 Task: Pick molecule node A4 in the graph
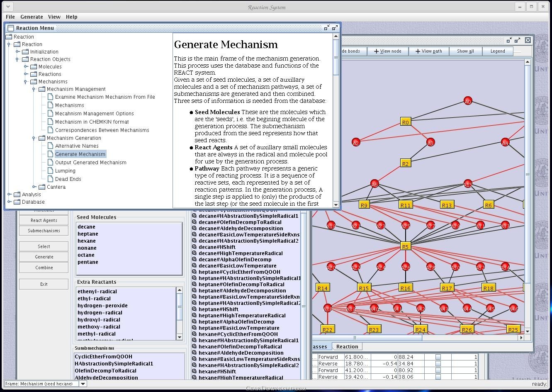click(x=505, y=143)
